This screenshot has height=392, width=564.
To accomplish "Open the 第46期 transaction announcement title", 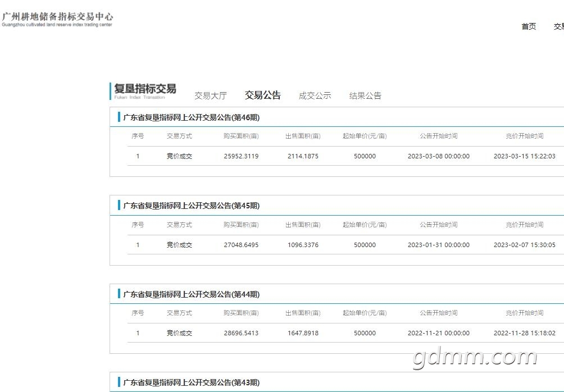I will point(192,117).
